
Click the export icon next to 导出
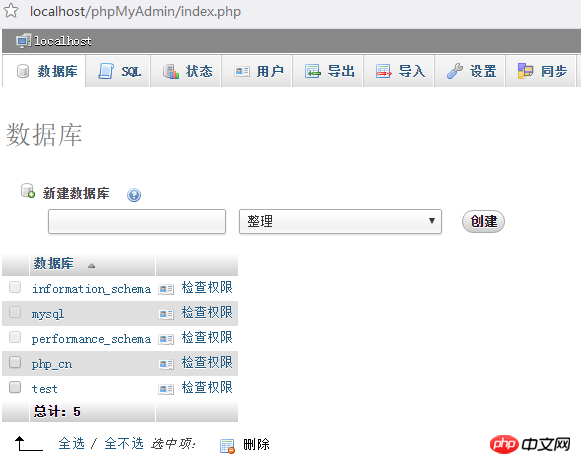coord(313,71)
